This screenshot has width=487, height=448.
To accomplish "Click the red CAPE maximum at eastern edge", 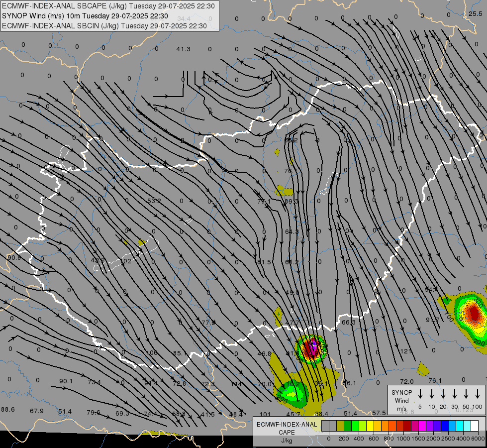I will coord(474,313).
